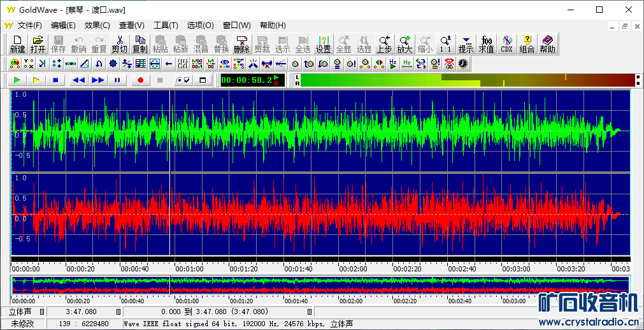Open the 选项(O) menu
This screenshot has width=644, height=330.
coord(201,25)
